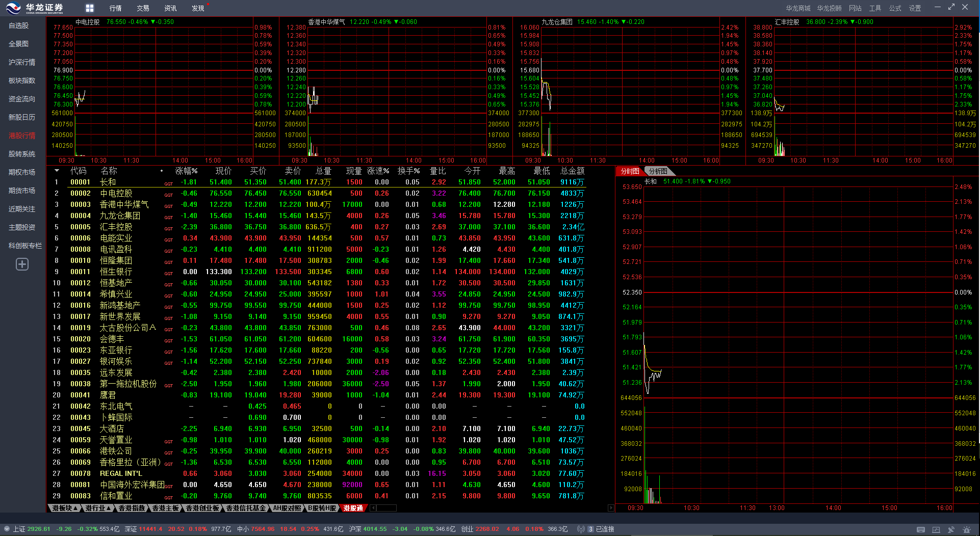Open 华龙商城 link

pos(798,8)
